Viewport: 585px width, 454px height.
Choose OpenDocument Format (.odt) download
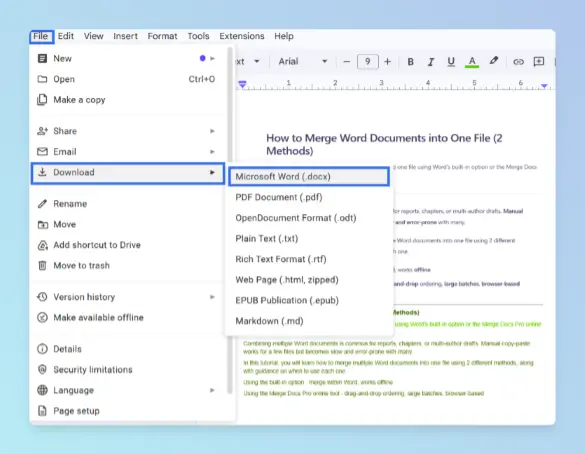click(309, 218)
